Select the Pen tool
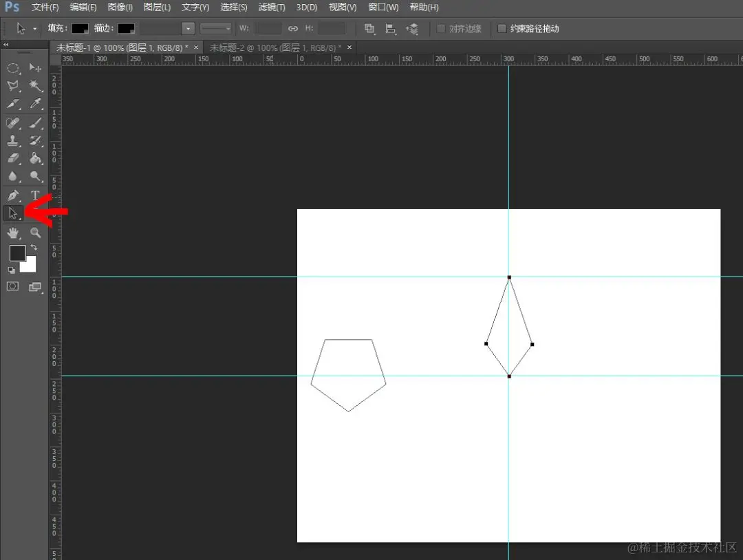This screenshot has width=743, height=560. coord(13,195)
